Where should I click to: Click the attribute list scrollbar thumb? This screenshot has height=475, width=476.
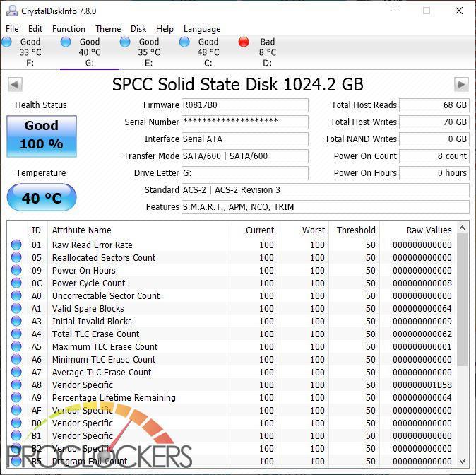click(462, 300)
